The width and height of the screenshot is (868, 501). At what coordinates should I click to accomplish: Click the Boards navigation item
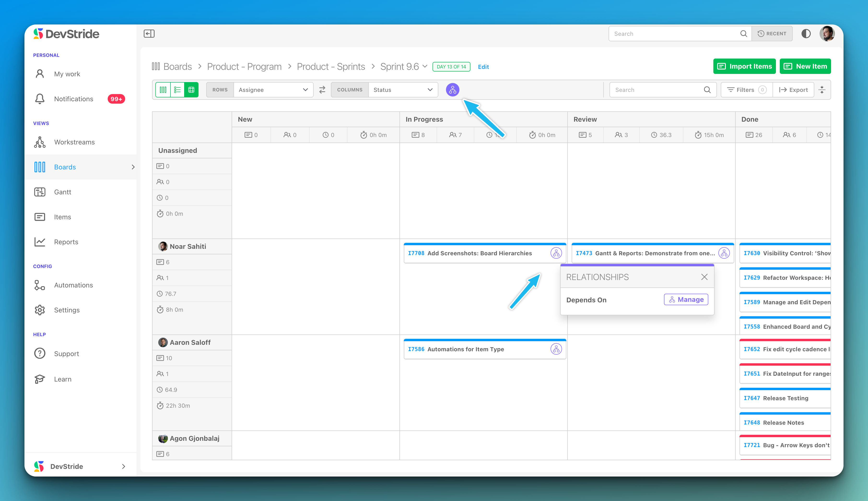pos(65,167)
